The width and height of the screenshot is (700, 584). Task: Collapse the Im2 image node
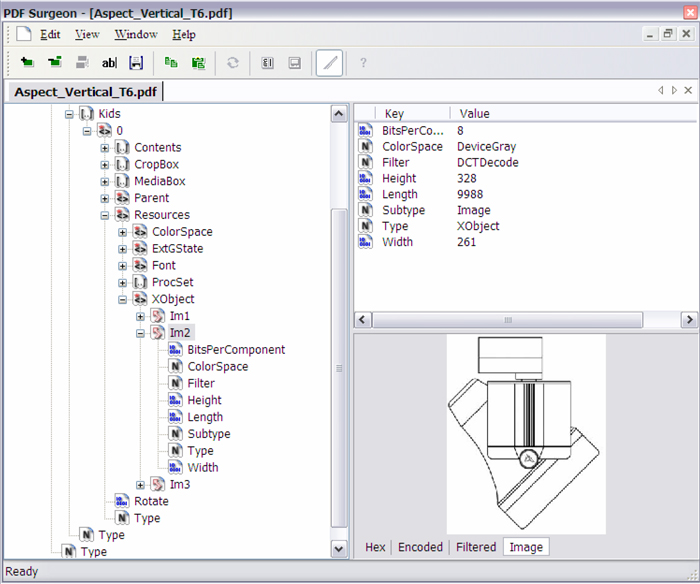coord(140,334)
